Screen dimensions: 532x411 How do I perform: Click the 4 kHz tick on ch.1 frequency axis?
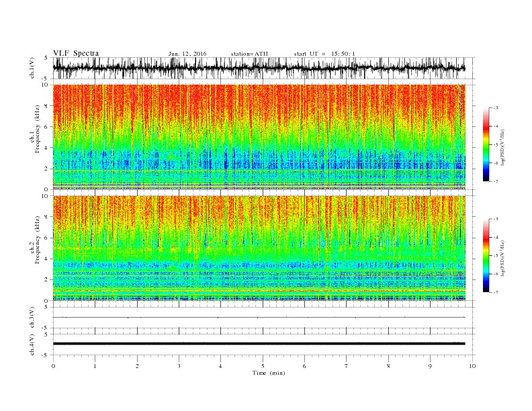pos(46,148)
